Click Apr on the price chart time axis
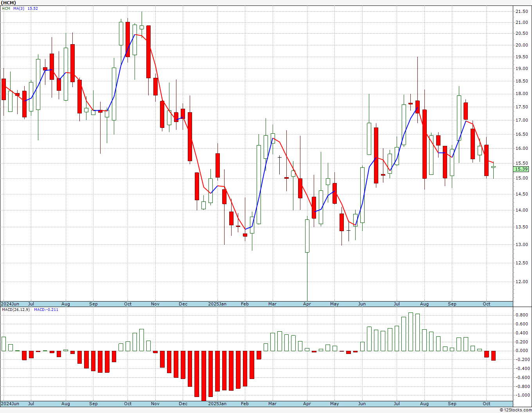532x413 pixels. click(x=307, y=304)
